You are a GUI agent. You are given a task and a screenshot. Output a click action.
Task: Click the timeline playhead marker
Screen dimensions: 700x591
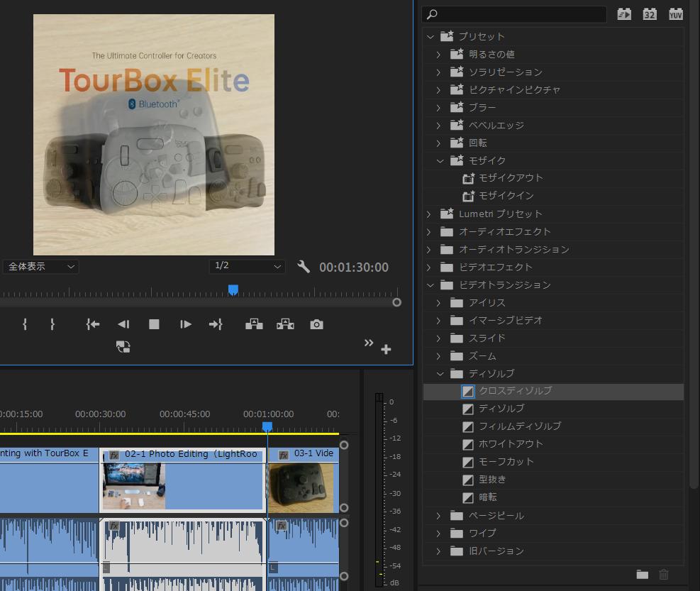tap(267, 427)
